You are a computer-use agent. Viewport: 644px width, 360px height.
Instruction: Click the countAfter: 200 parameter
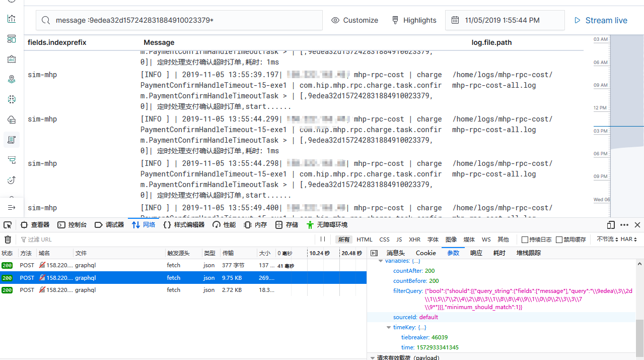pyautogui.click(x=414, y=271)
